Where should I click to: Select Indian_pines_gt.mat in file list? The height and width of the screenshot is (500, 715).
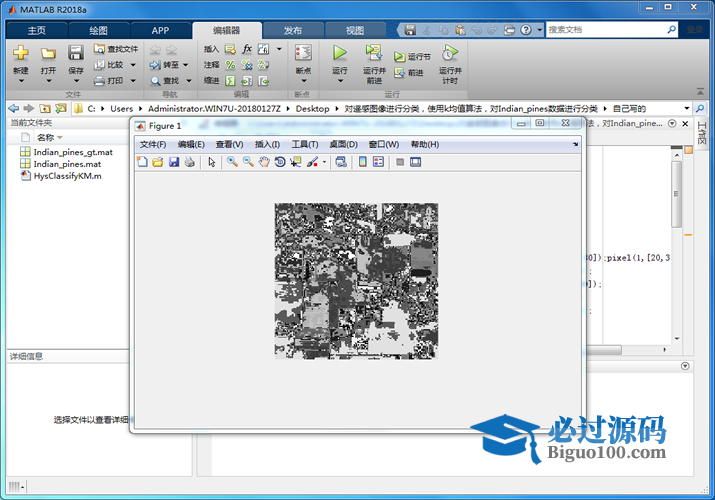72,152
